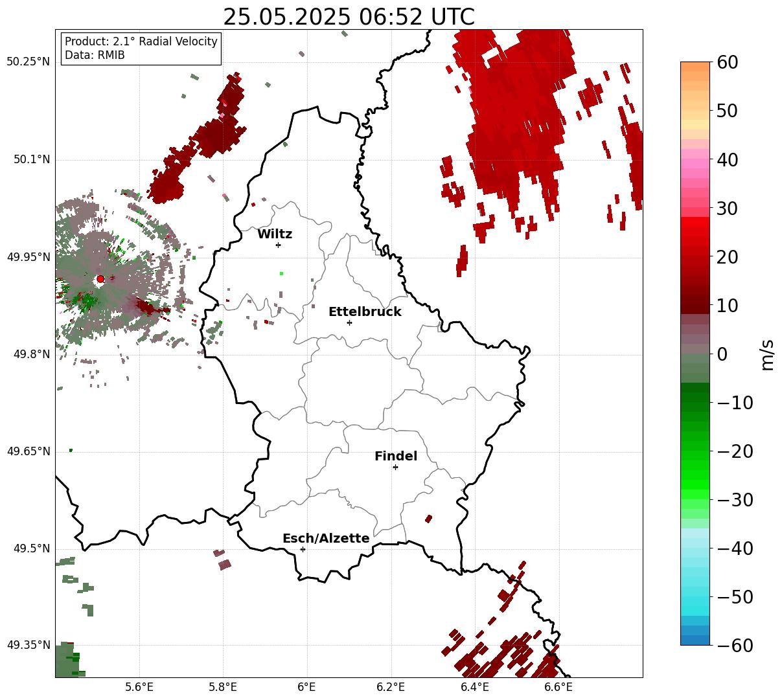Image resolution: width=782 pixels, height=700 pixels.
Task: Click the 49.95°N latitude label
Action: (29, 257)
